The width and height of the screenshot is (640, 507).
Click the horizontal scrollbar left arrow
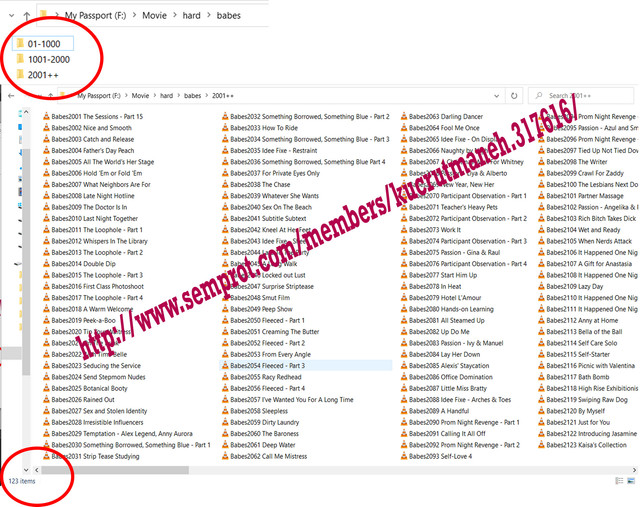tap(37, 470)
